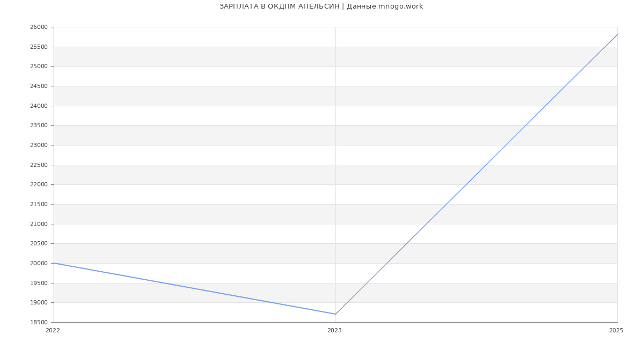Select the line's lowest point at 2023

[335, 314]
